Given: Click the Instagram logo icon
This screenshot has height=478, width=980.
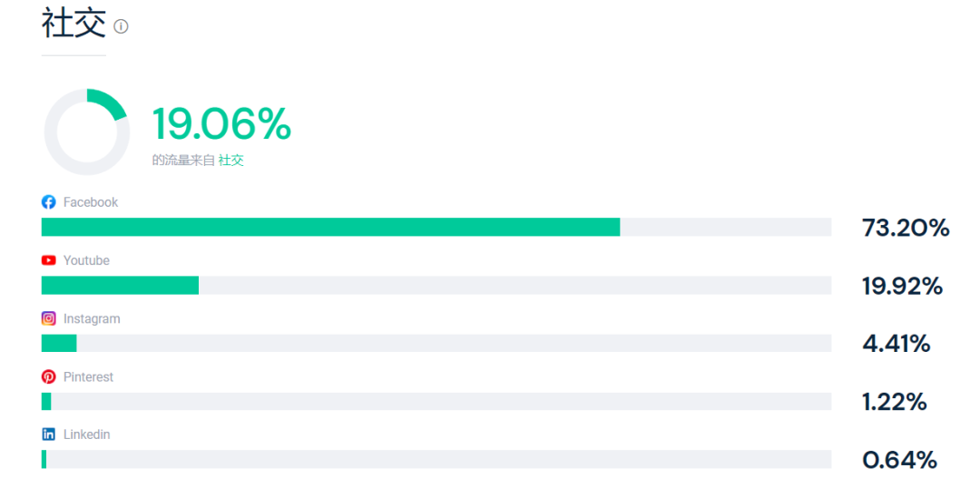Looking at the screenshot, I should pyautogui.click(x=49, y=318).
